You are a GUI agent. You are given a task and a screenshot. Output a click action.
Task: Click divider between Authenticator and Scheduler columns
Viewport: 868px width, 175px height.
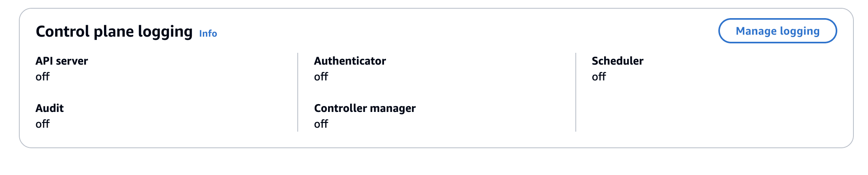point(576,92)
